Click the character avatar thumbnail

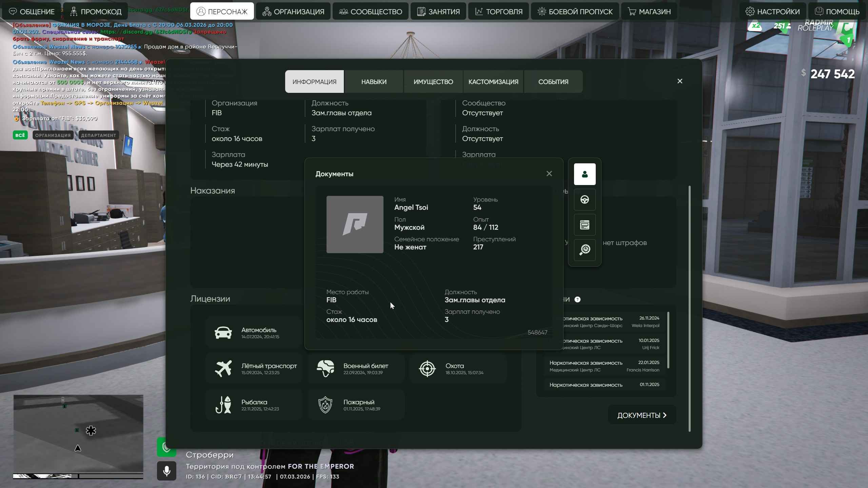point(355,224)
